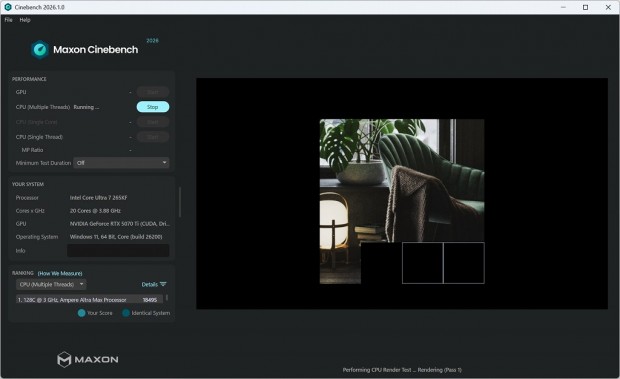620x379 pixels.
Task: Click the Cinebench title bar app icon
Action: click(x=8, y=7)
